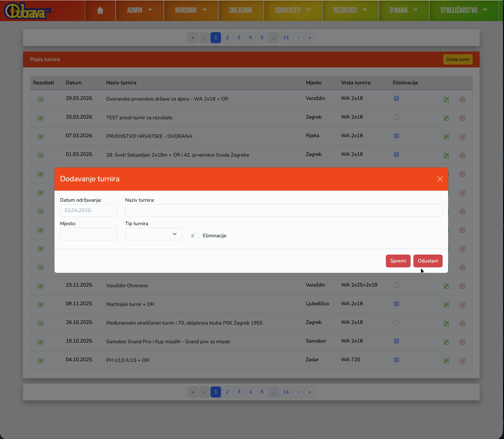Open the Tip turnira dropdown
Screen dimensions: 504x439
[153, 234]
